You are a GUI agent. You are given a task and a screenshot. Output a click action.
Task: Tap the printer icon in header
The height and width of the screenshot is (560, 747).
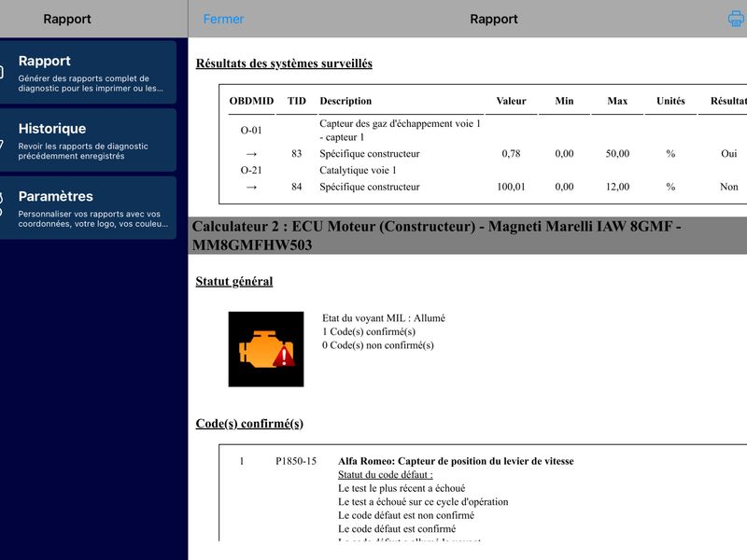737,19
